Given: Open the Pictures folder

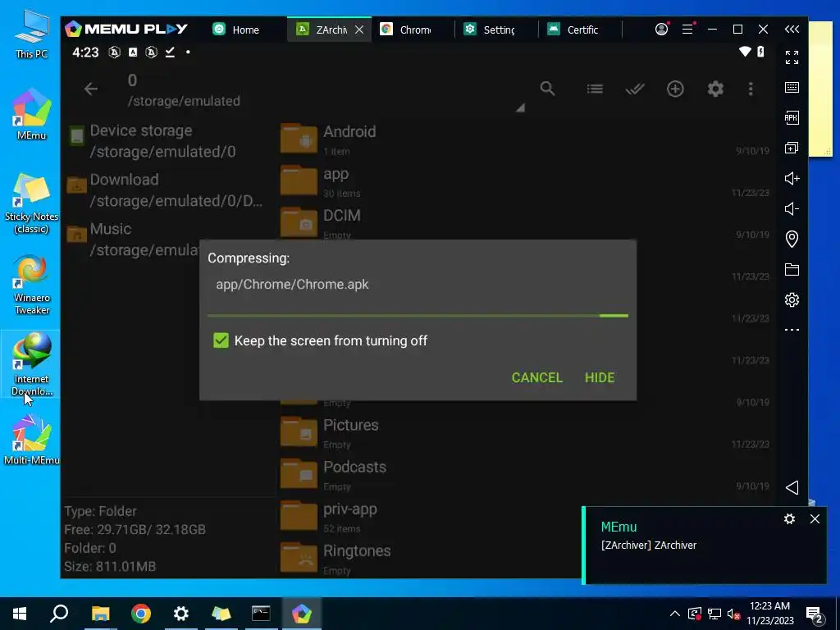Looking at the screenshot, I should click(525, 433).
